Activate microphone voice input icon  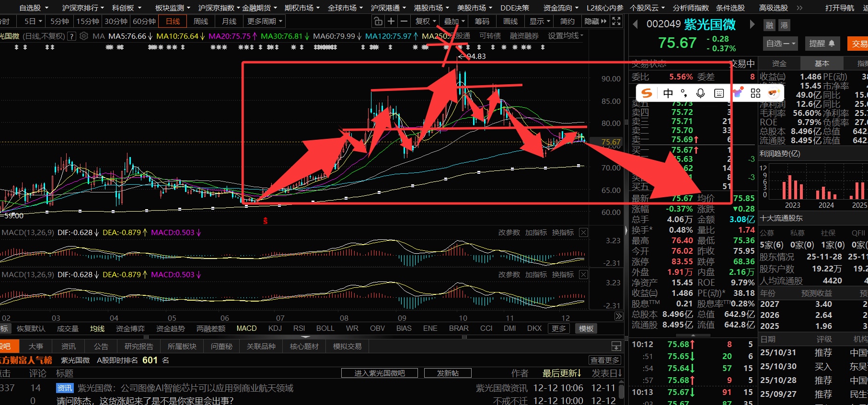pos(701,93)
